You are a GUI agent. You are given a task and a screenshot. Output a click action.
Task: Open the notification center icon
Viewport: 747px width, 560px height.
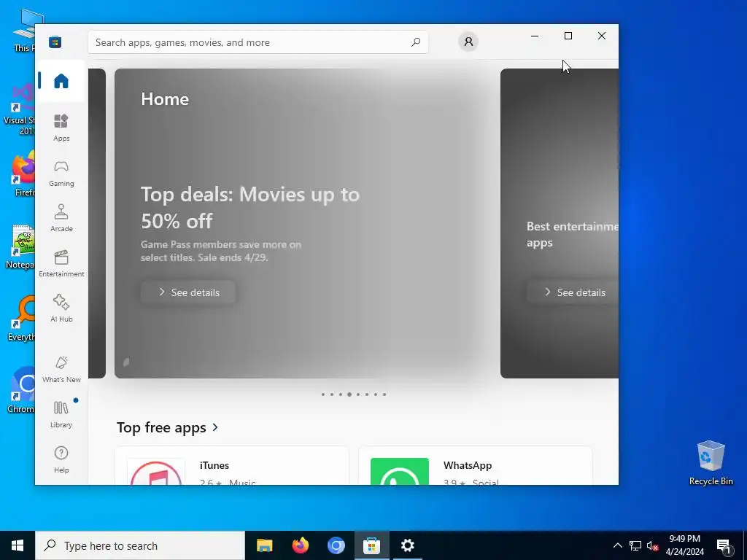[724, 545]
